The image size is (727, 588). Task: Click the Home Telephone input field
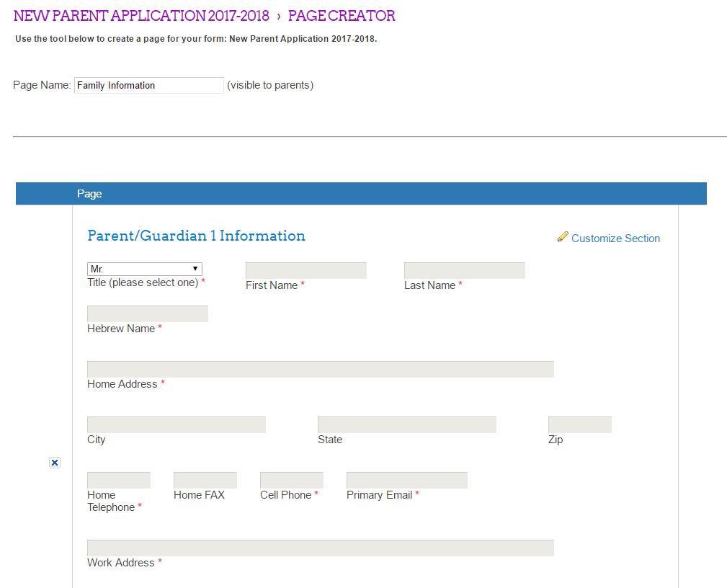(118, 481)
